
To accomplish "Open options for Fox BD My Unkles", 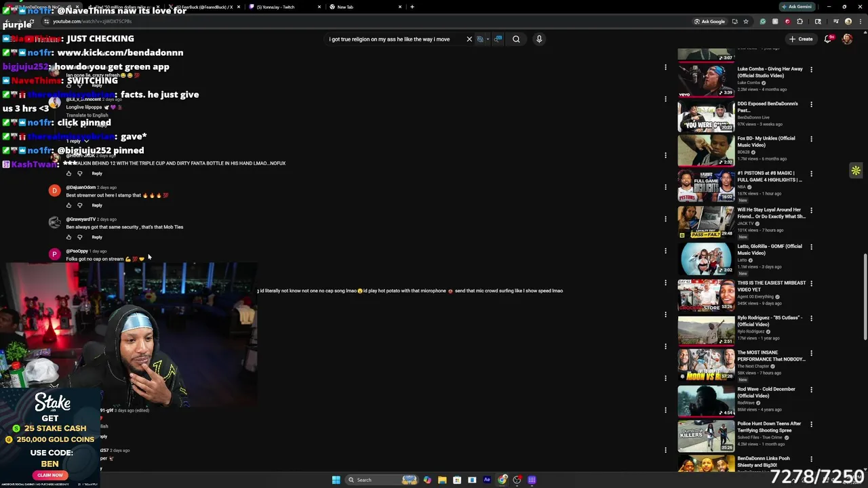I will tap(811, 139).
